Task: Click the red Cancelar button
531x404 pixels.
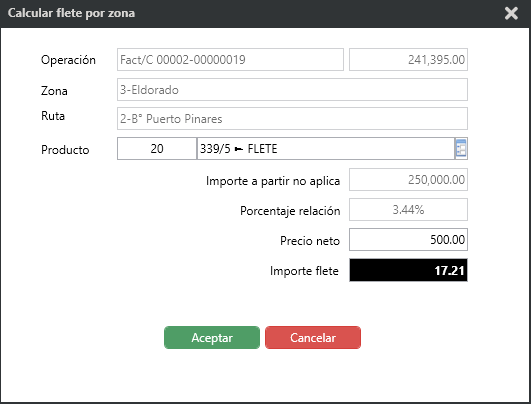Action: [x=313, y=337]
